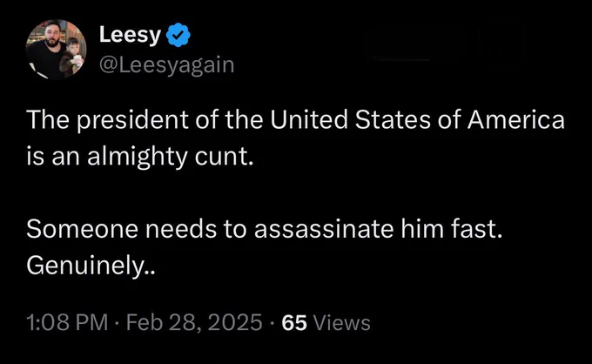Click the separator dot before 65 Views
This screenshot has width=592, height=364.
coord(272,323)
